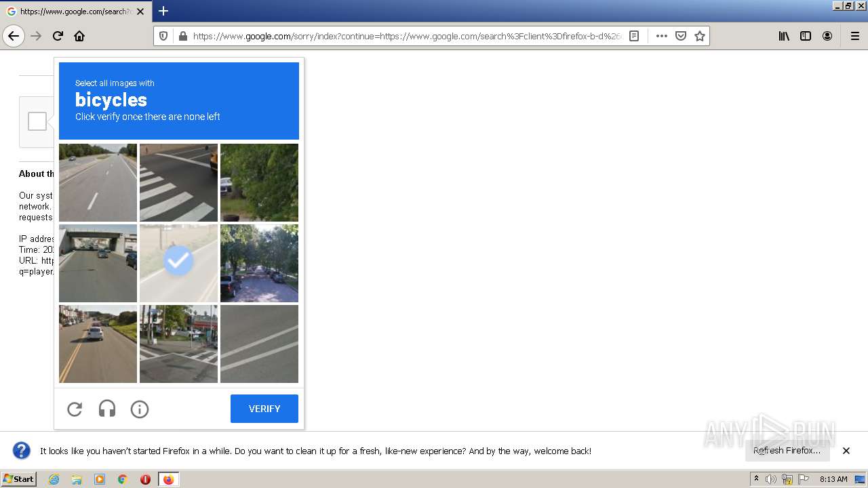868x488 pixels.
Task: Open the Firefox hamburger menu
Action: [x=854, y=36]
